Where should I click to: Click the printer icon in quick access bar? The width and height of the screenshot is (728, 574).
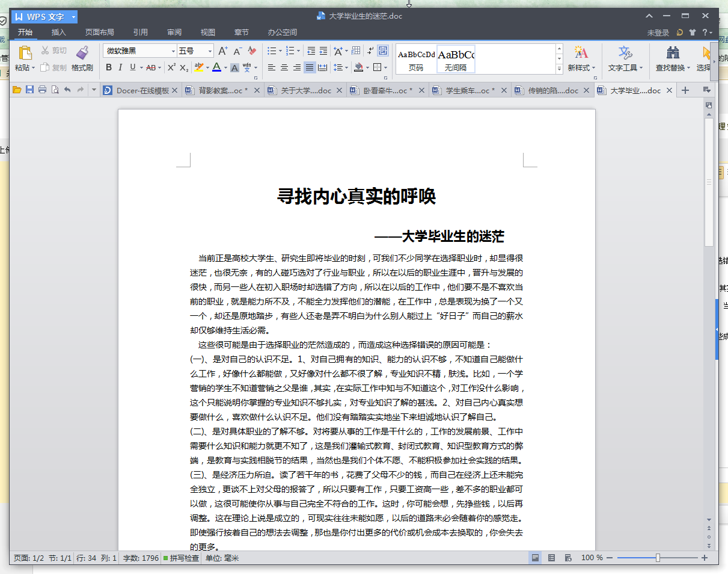(x=42, y=90)
